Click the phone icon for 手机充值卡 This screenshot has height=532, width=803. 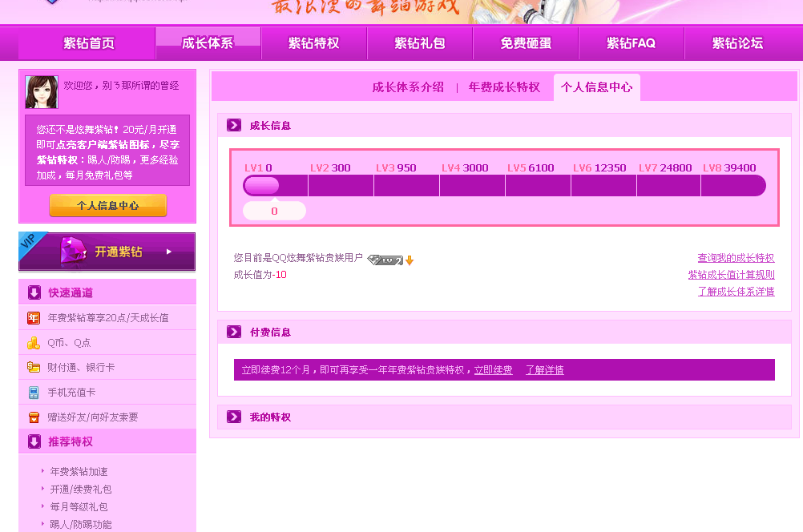click(34, 393)
